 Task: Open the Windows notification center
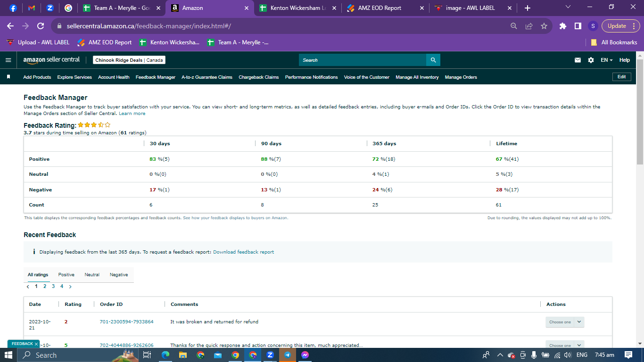[x=628, y=355]
